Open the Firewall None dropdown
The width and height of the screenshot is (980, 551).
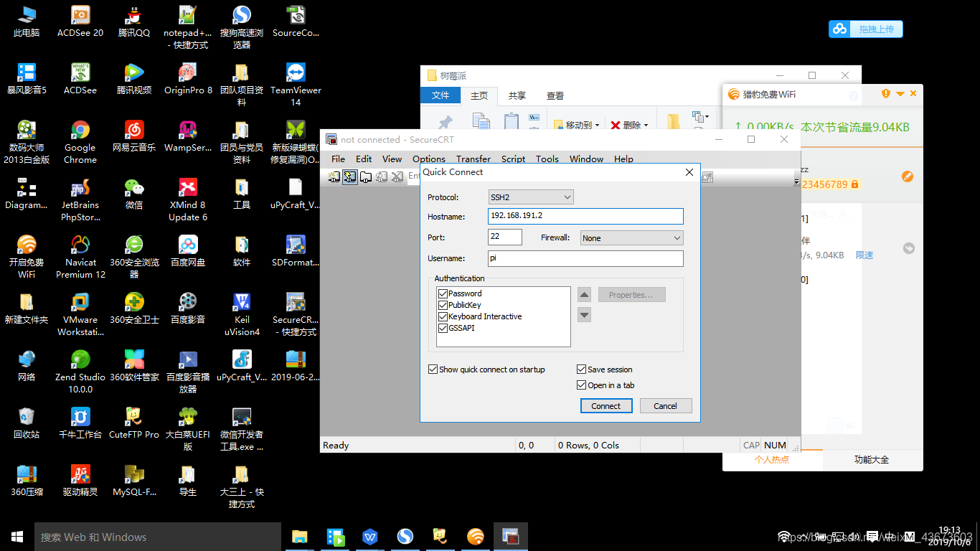[x=632, y=238]
